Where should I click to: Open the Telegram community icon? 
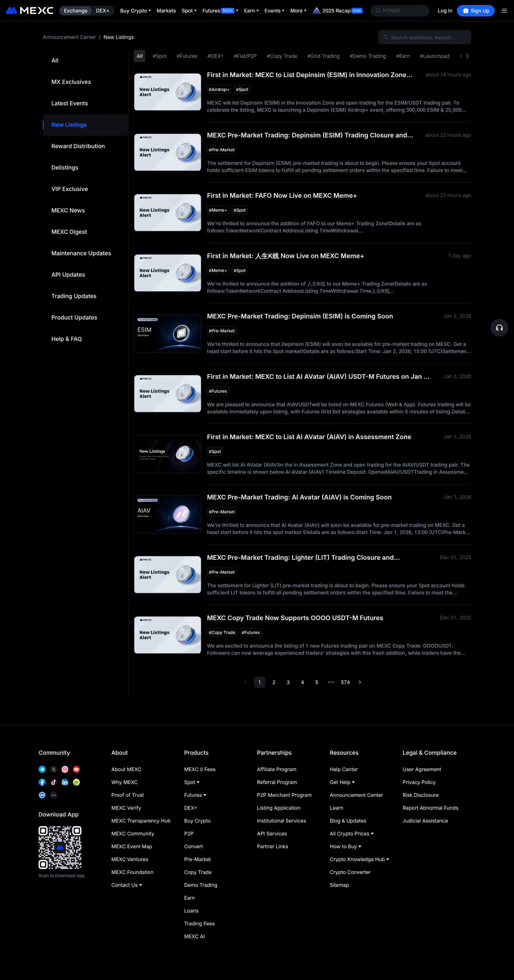pos(42,769)
